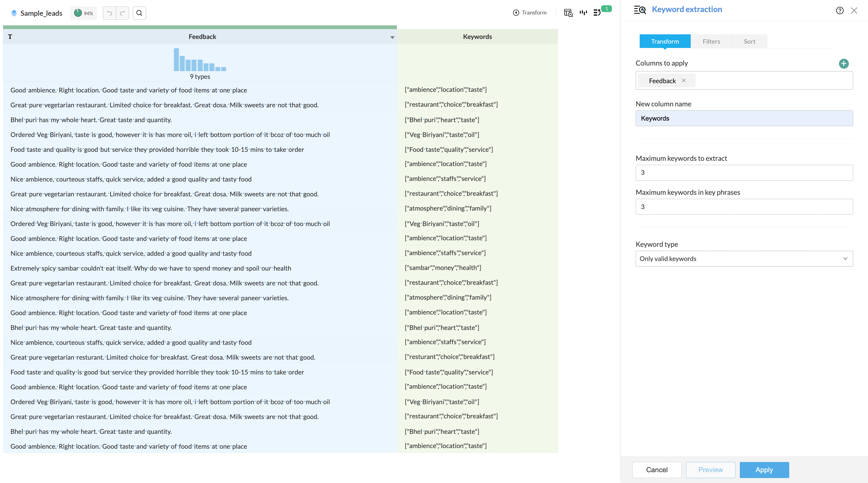Click the Feedback column histogram chart

200,60
